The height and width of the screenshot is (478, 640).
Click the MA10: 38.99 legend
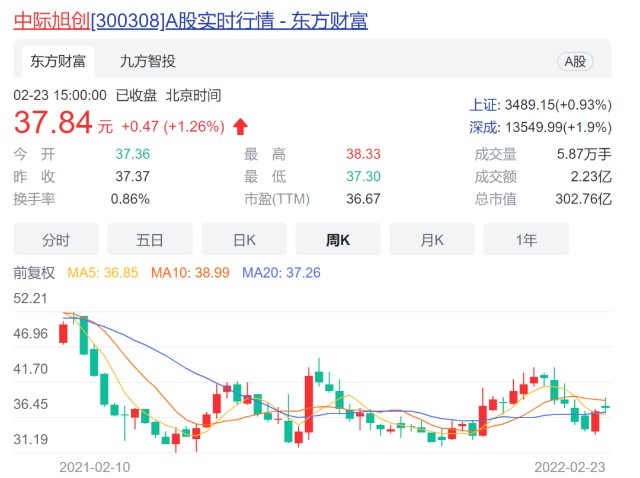click(190, 273)
